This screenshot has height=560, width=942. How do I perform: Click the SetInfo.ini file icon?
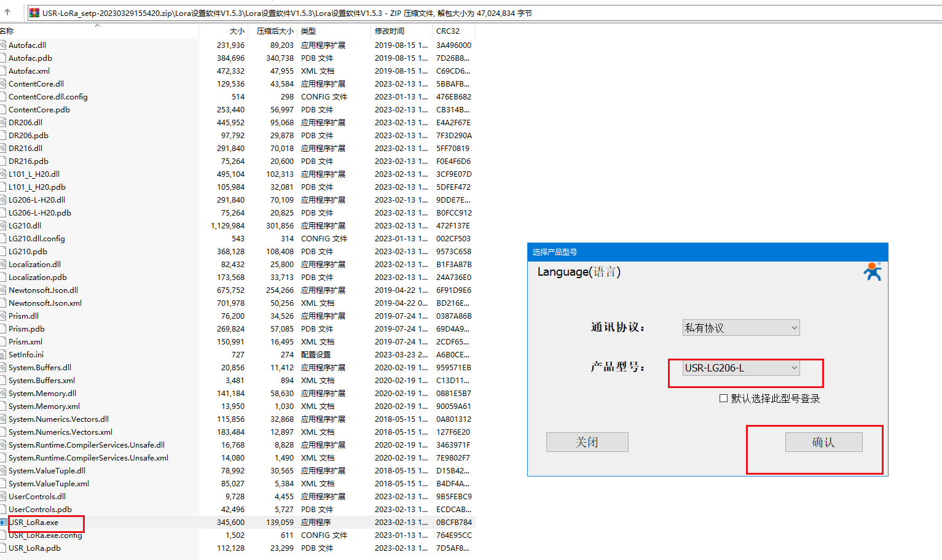point(3,355)
